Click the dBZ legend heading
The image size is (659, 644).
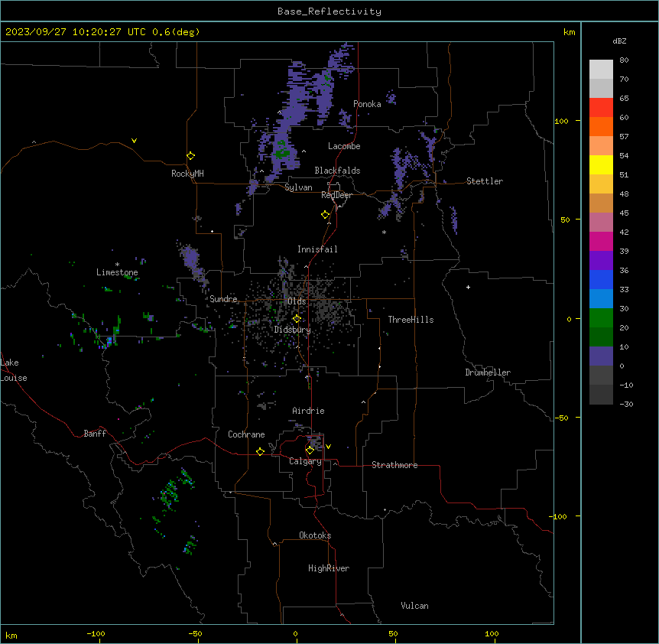tap(619, 41)
